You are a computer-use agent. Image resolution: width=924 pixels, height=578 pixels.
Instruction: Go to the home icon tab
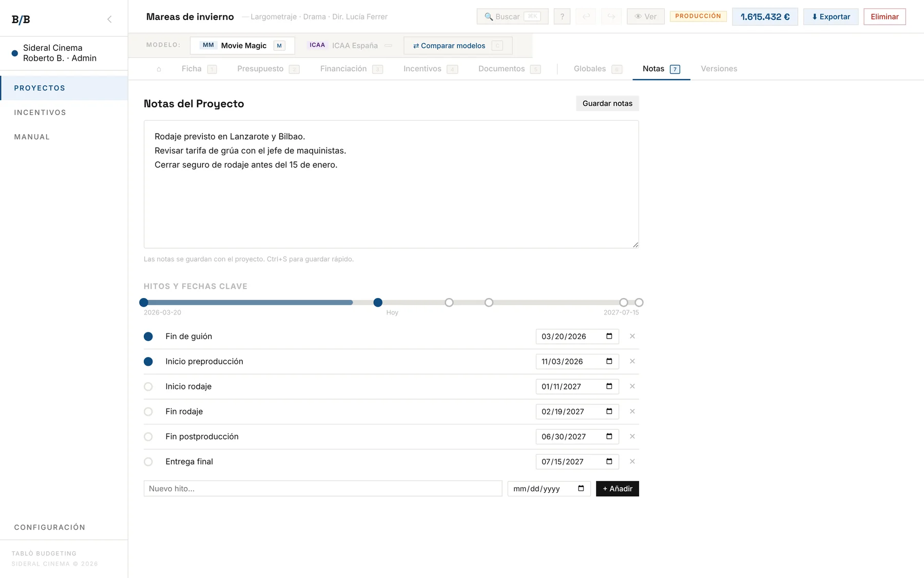159,69
